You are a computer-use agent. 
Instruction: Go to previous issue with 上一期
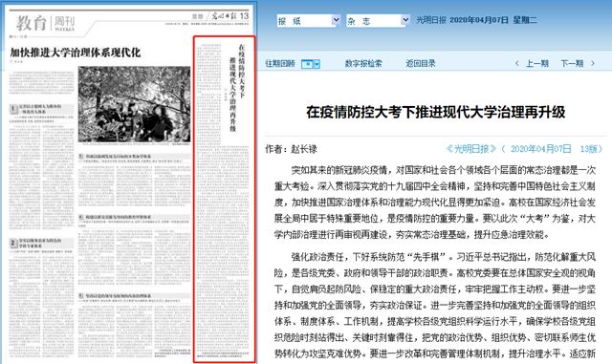pos(537,64)
